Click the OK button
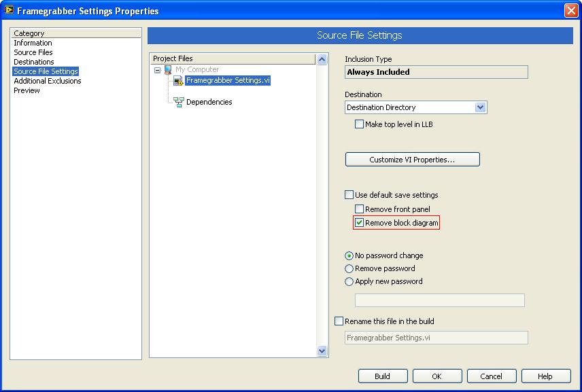 (437, 376)
